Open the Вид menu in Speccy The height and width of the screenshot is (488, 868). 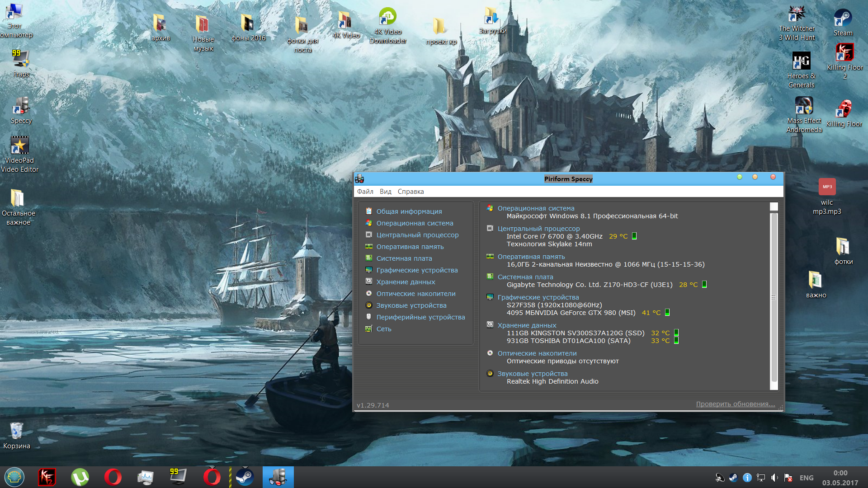click(x=385, y=192)
